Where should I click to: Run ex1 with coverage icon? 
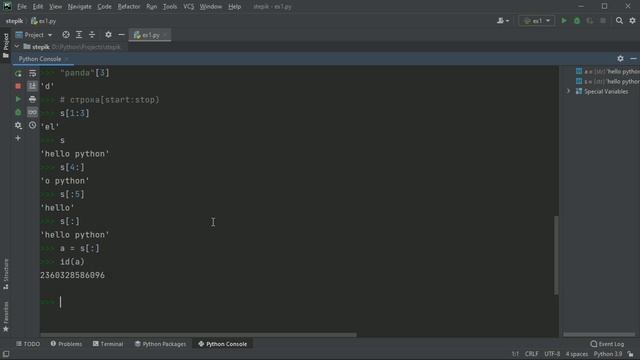coord(590,21)
